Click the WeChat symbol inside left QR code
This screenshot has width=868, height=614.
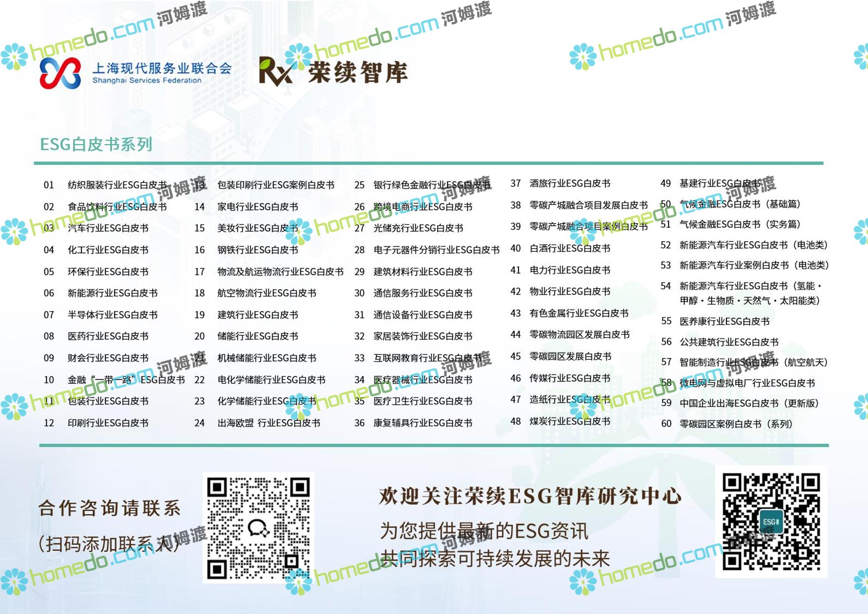click(258, 528)
